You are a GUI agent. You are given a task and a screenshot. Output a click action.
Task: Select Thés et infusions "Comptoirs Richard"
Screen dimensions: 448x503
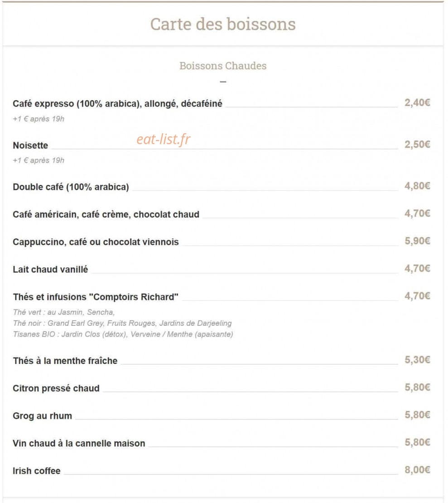tap(96, 297)
